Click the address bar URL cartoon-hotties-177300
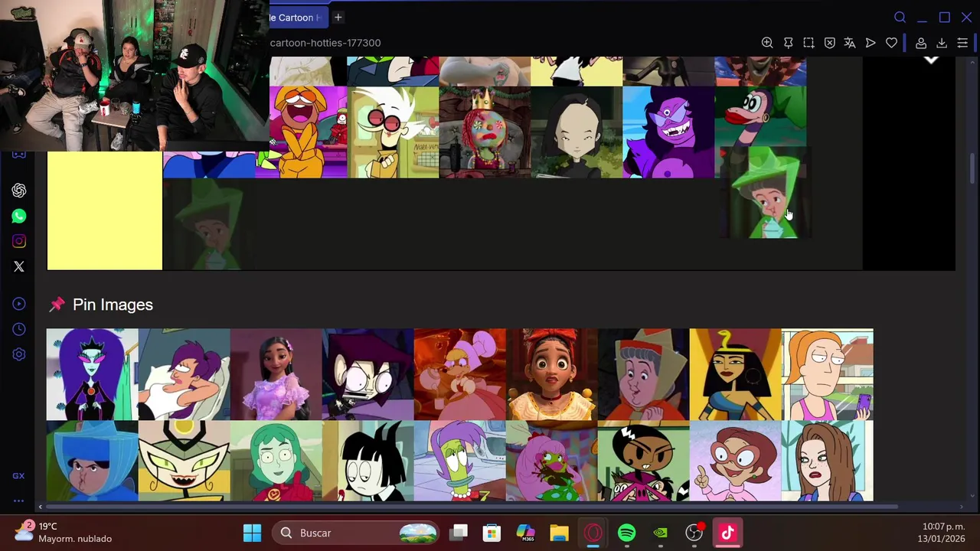The height and width of the screenshot is (551, 980). click(x=325, y=43)
